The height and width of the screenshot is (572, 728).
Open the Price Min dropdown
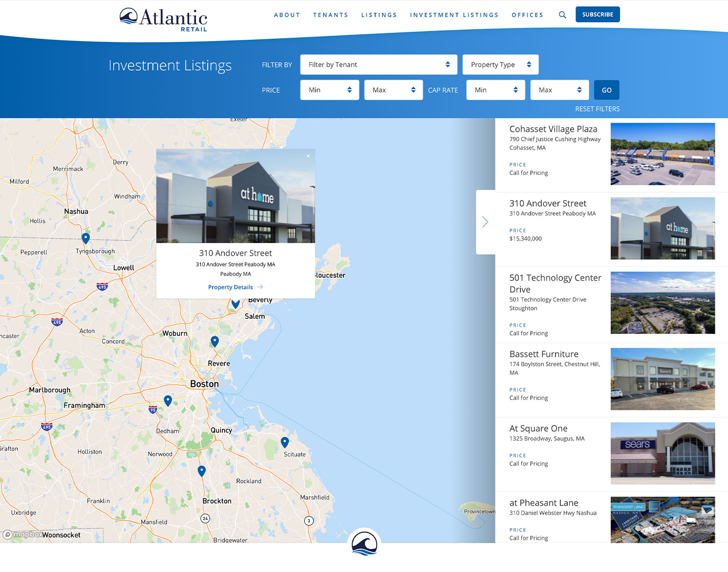click(x=330, y=90)
